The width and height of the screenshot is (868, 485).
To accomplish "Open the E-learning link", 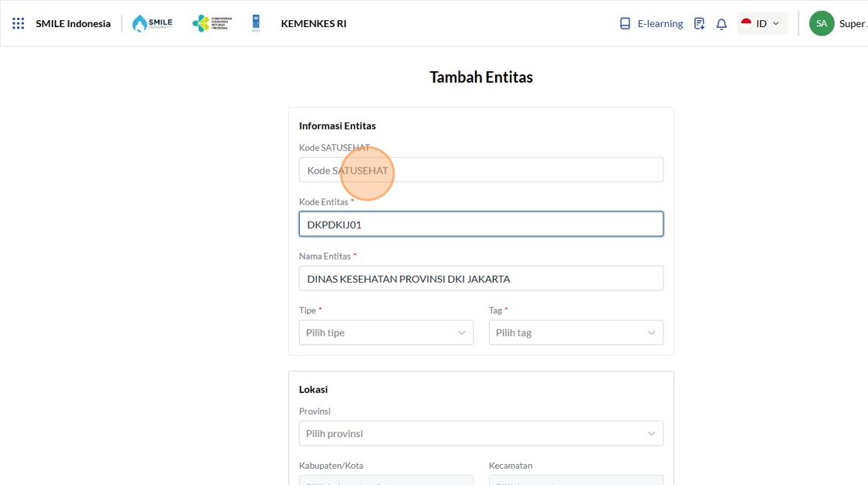I will tap(660, 23).
